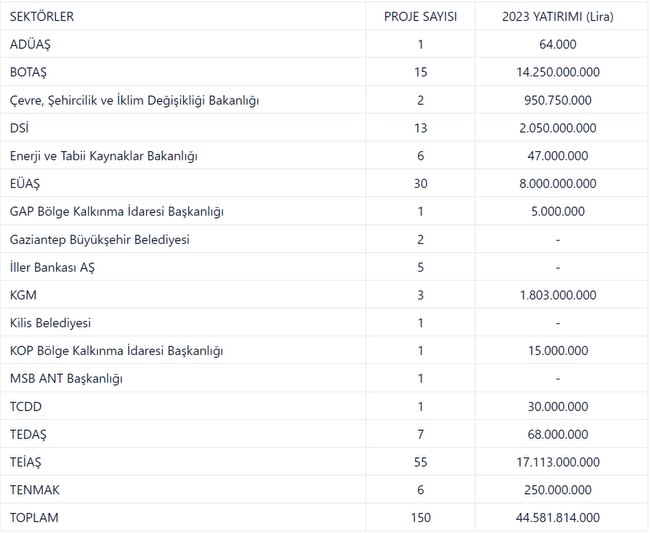The height and width of the screenshot is (533, 650).
Task: Click TEDAŞ investment value 68.000.000
Action: click(558, 434)
